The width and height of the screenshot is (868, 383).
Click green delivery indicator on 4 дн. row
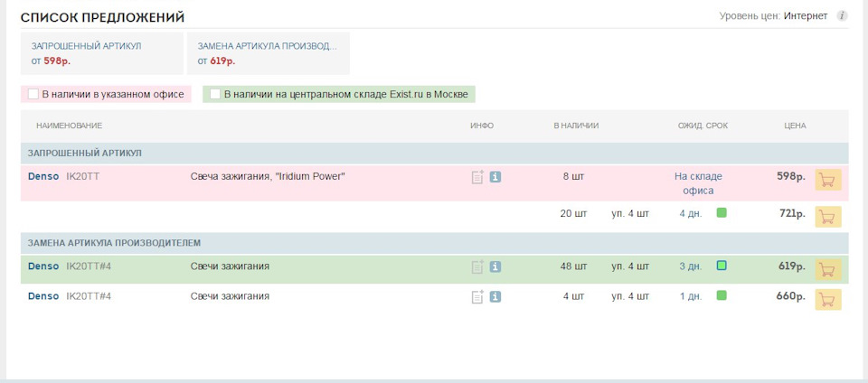(722, 212)
